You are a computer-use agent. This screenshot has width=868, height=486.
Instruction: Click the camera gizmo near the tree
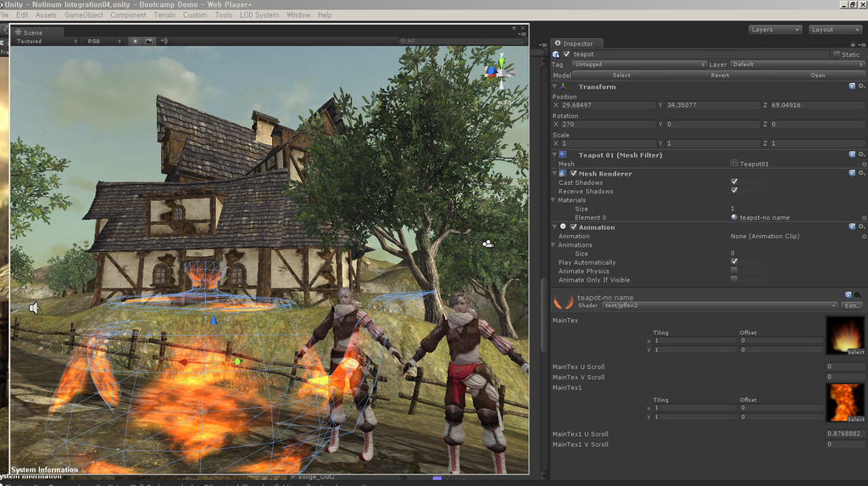pos(487,243)
